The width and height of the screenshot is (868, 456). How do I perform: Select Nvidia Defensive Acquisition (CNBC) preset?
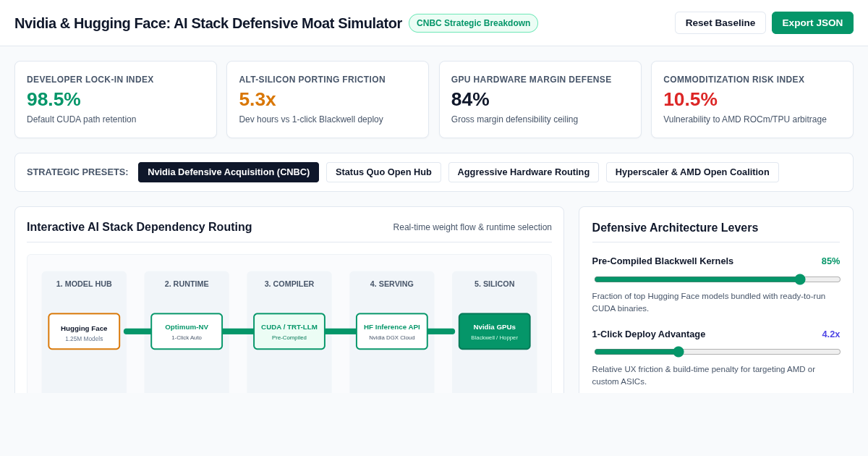(229, 172)
